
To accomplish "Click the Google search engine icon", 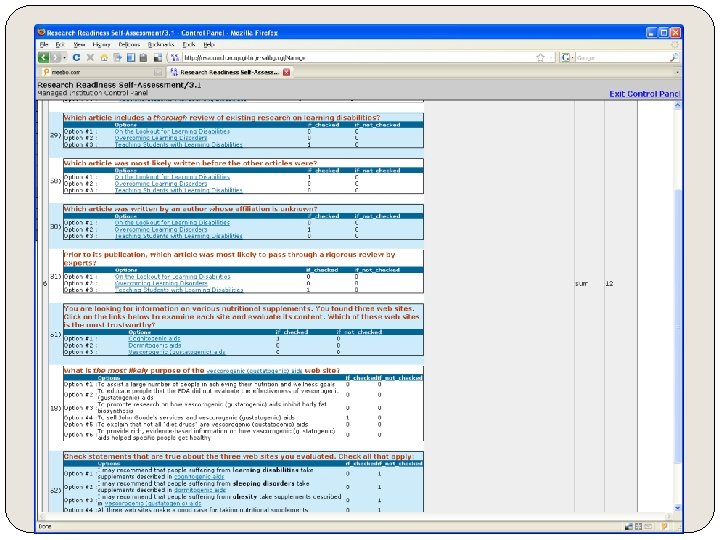I will 566,57.
